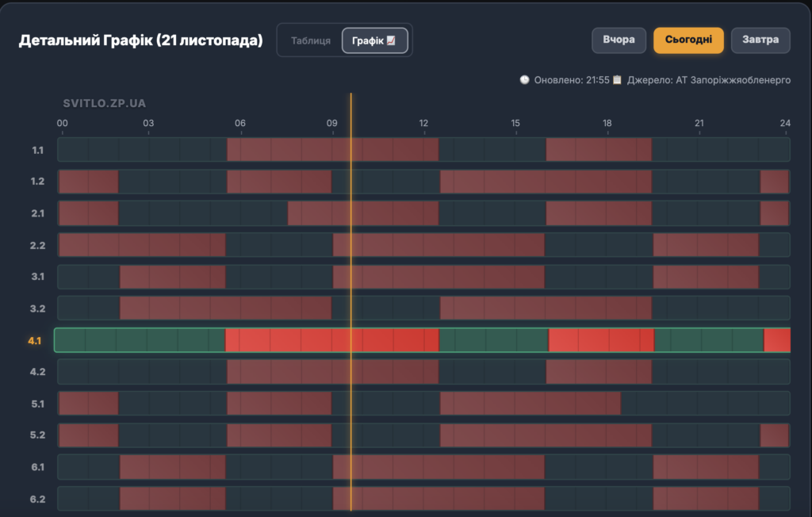Show yesterday's schedule with Вчора
This screenshot has width=812, height=517.
coord(619,40)
